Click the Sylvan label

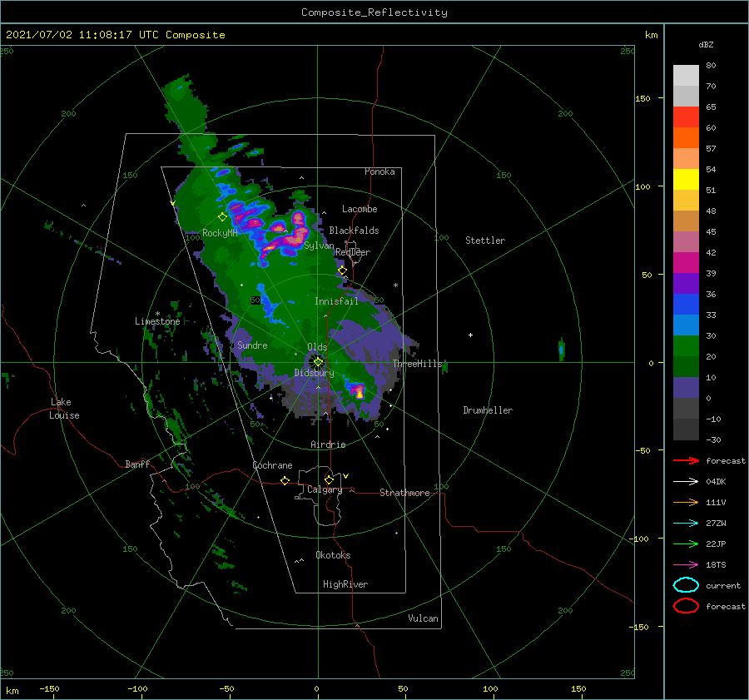point(319,246)
